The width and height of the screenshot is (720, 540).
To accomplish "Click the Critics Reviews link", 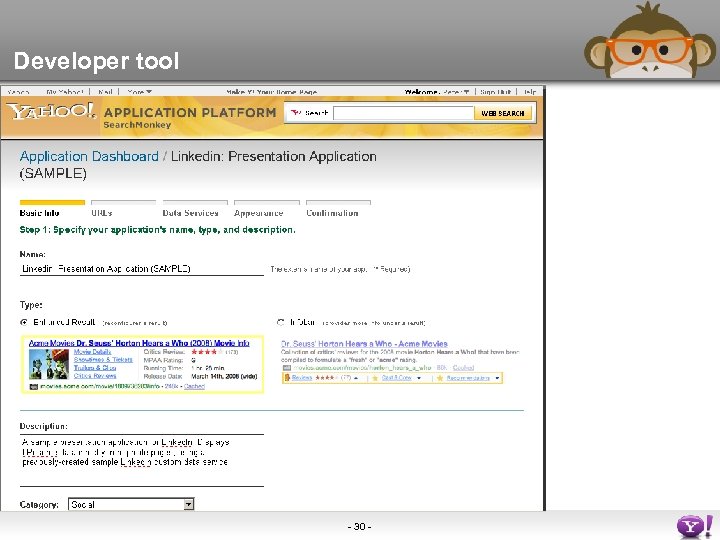I will (95, 376).
